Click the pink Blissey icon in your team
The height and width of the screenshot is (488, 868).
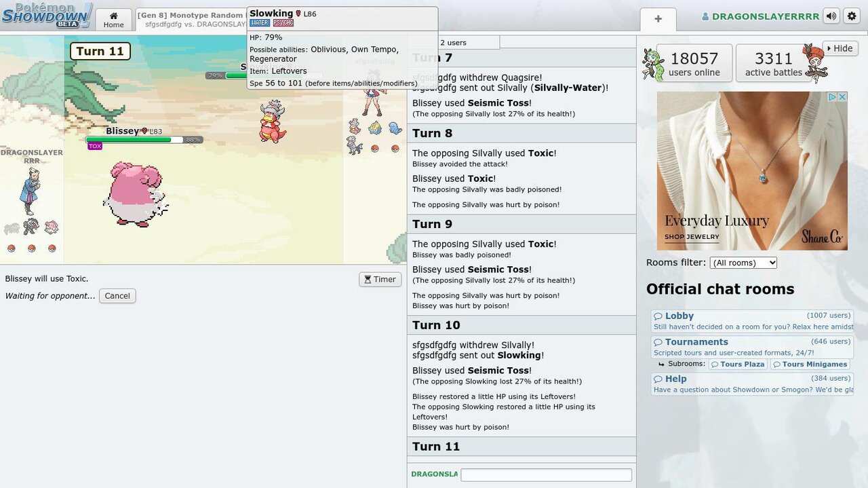tap(52, 227)
